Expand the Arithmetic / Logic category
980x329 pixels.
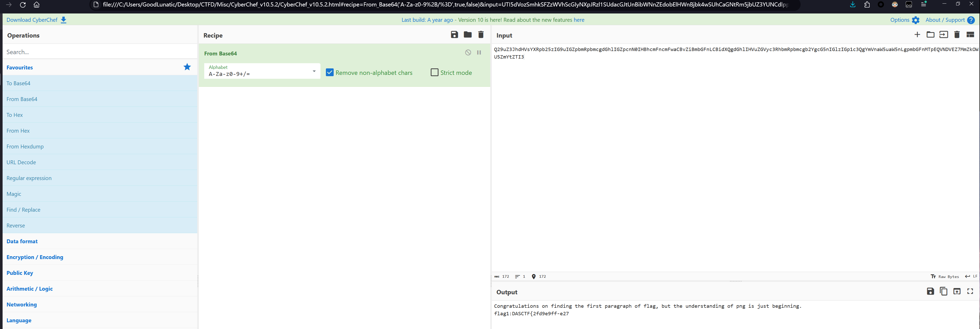click(100, 289)
